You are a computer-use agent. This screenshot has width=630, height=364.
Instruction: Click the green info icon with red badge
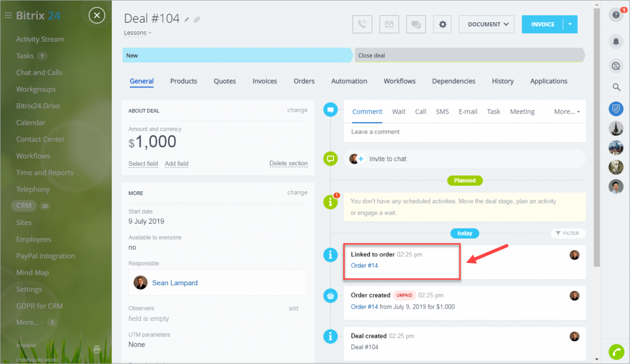pos(330,202)
